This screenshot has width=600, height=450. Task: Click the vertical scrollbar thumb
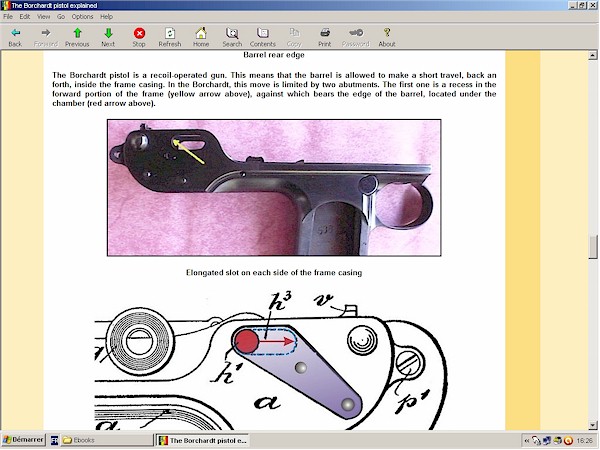tap(593, 247)
